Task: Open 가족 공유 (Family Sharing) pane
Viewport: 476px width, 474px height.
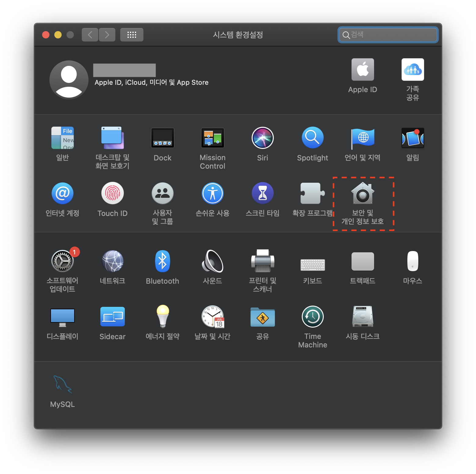Action: 413,70
